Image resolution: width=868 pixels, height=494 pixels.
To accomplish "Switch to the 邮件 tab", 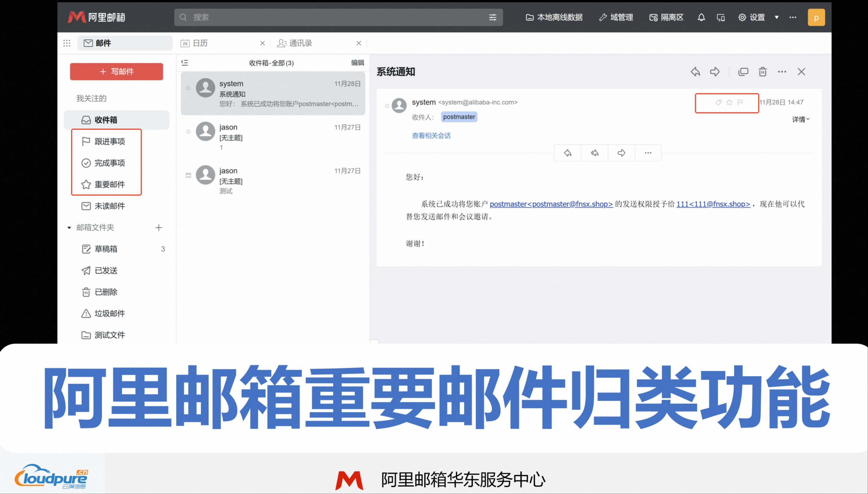I will [125, 43].
